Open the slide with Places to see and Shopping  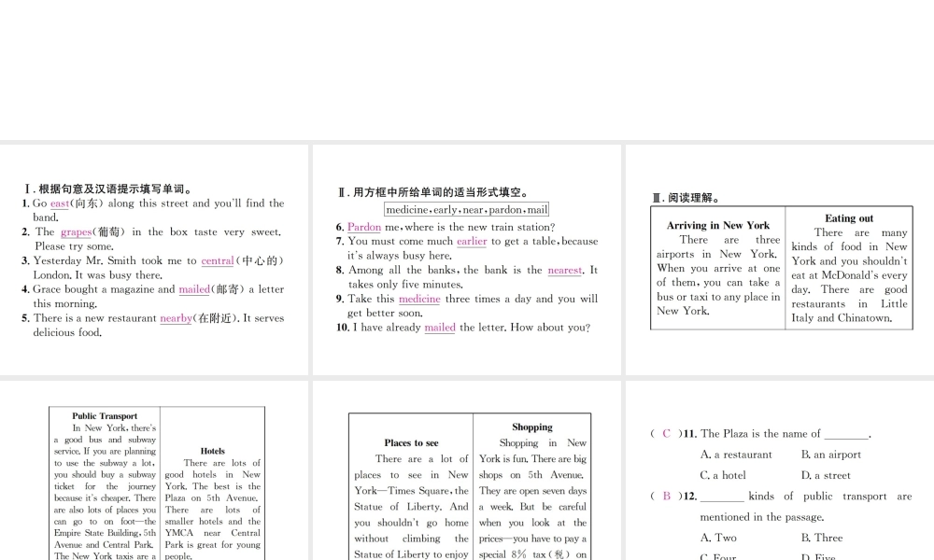click(467, 470)
